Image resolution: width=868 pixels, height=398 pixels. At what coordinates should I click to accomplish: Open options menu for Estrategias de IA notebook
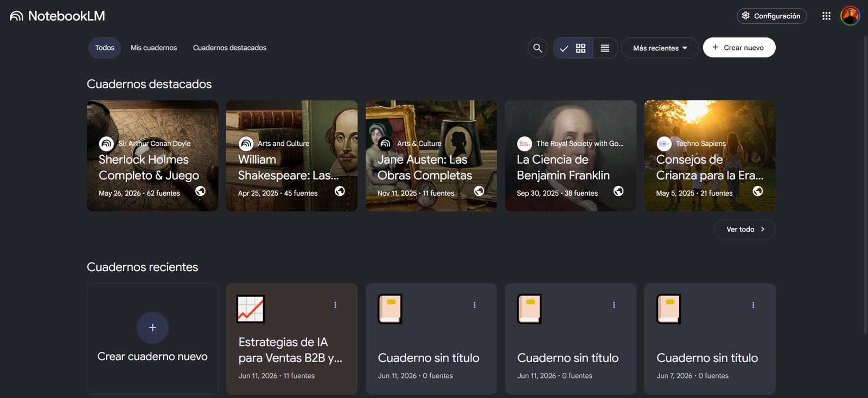(335, 305)
